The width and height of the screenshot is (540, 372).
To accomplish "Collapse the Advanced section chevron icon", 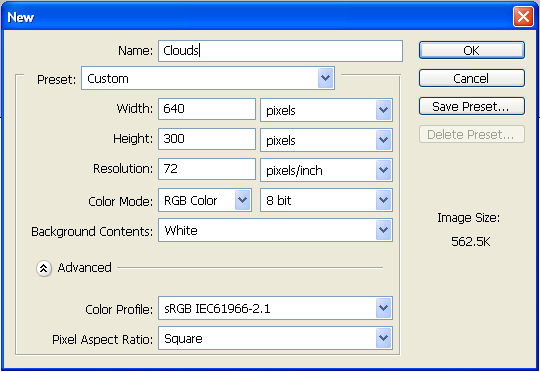I will pos(44,268).
